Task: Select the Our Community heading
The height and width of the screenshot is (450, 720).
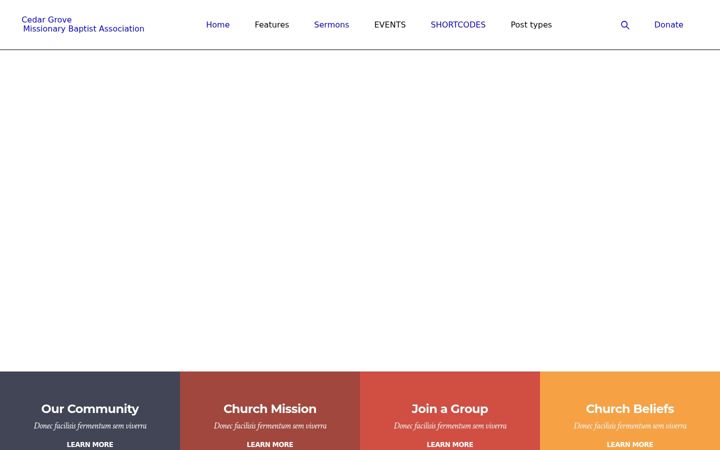Action: [90, 409]
